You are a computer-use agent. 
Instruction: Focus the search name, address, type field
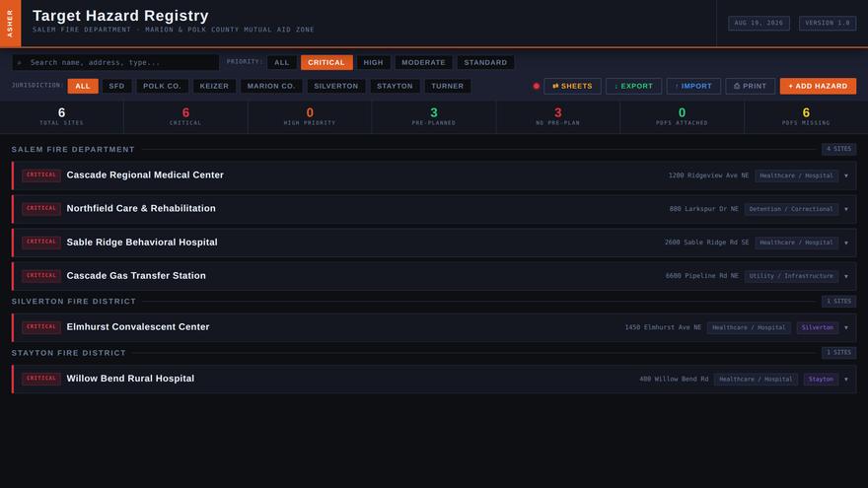pyautogui.click(x=115, y=62)
